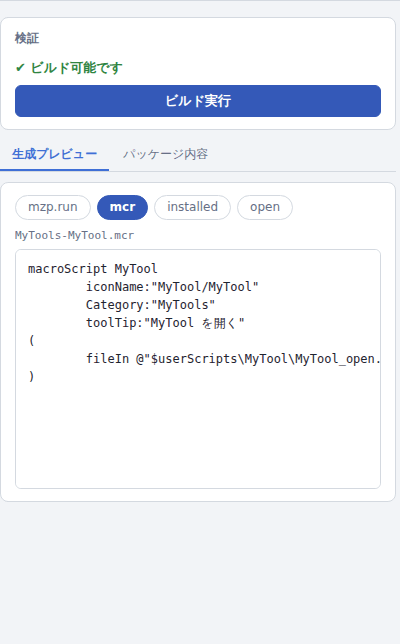Screen dimensions: 400x644
Task: Click the ビルド可能です status message
Action: tap(69, 68)
